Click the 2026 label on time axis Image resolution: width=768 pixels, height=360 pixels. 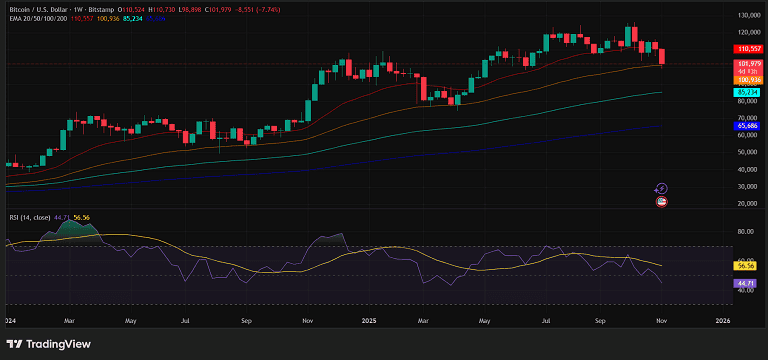click(722, 321)
